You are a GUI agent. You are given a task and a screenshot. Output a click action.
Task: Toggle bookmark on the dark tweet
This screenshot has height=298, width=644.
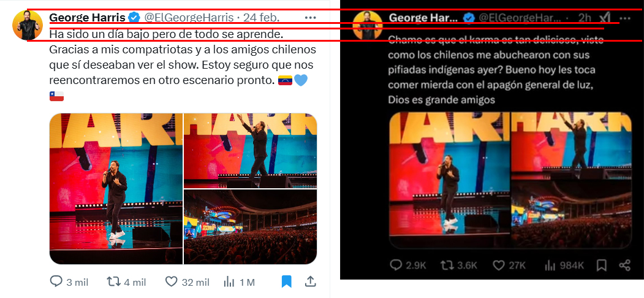[x=601, y=265]
